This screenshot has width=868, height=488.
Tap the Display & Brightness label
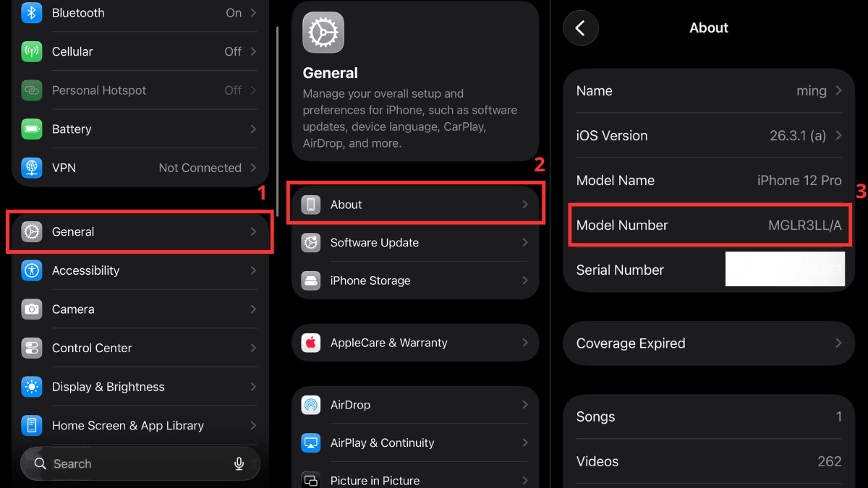pos(109,387)
